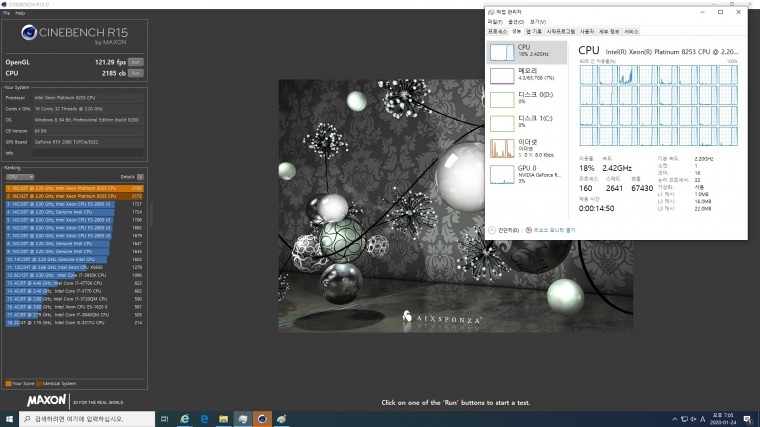Open the Cinebench Help menu
This screenshot has width=760, height=427.
pos(20,13)
